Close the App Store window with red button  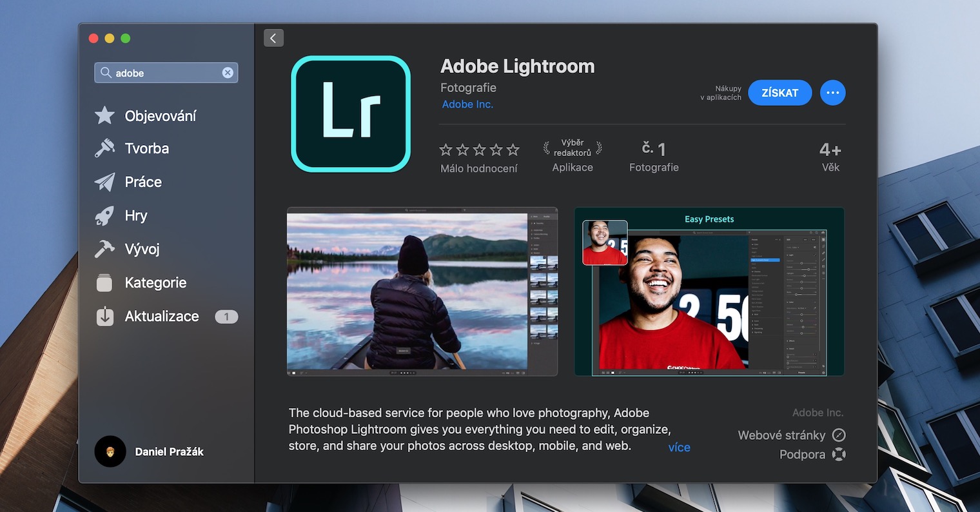point(93,39)
